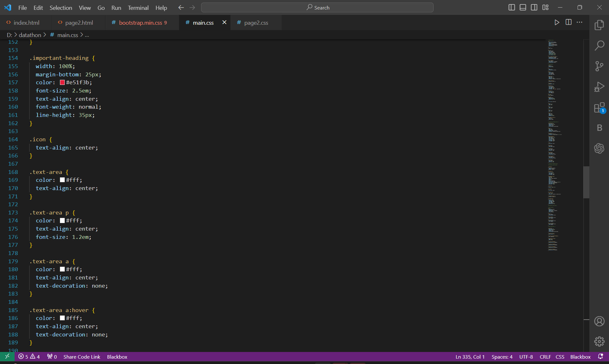Open the Extensions view
The width and height of the screenshot is (609, 364).
click(x=599, y=108)
